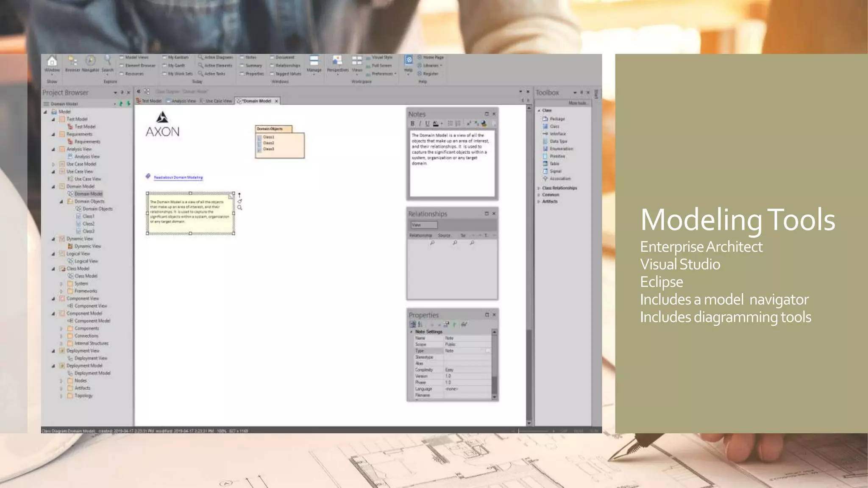This screenshot has width=868, height=488.
Task: Expand the Frameworks package in tree
Action: pyautogui.click(x=61, y=291)
